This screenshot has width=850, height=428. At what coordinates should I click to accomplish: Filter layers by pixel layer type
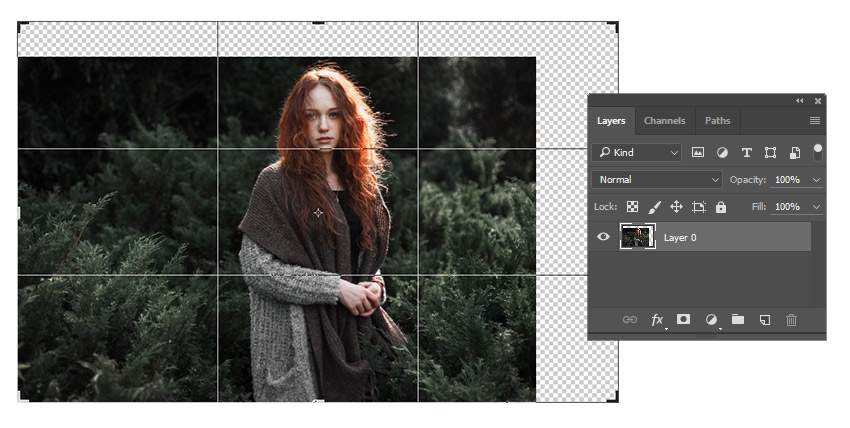(698, 153)
